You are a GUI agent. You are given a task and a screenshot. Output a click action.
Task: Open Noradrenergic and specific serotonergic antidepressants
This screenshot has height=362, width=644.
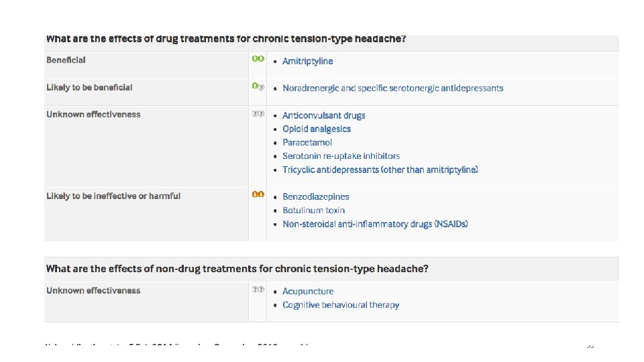coord(392,88)
